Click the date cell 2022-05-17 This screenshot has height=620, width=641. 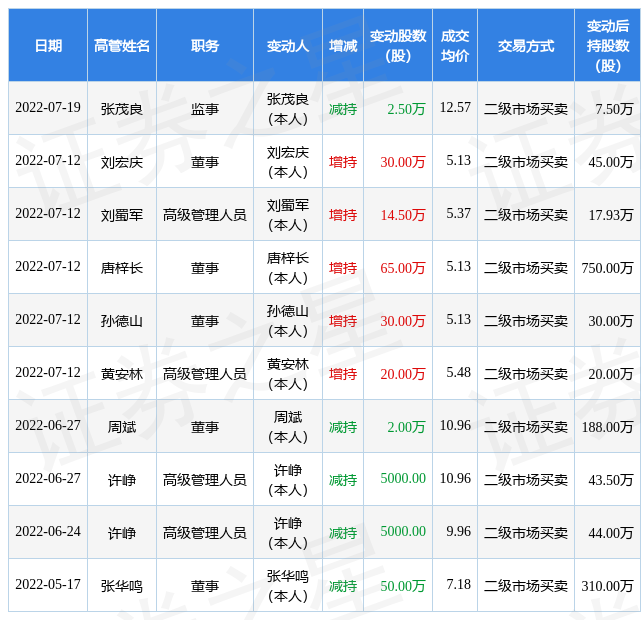coord(48,584)
